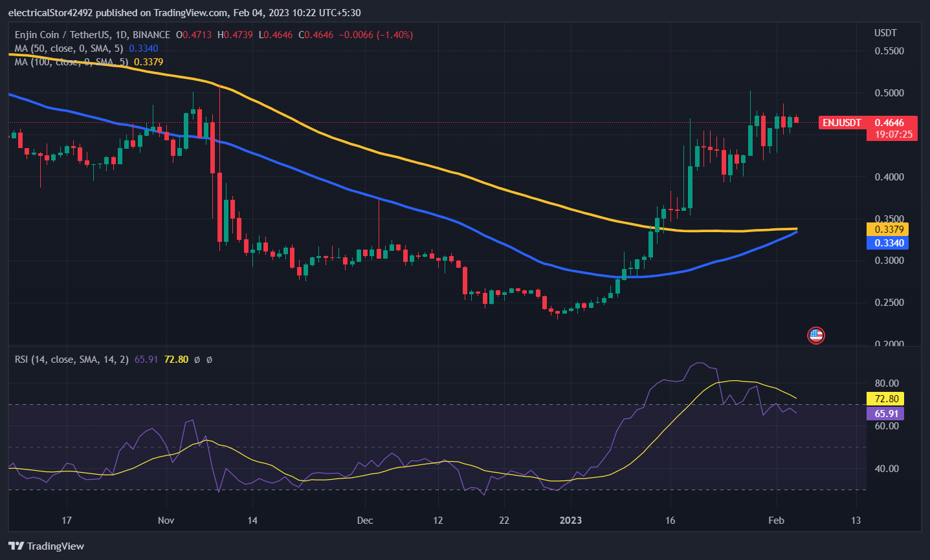
Task: Click the 13 date label on time axis
Action: (856, 521)
